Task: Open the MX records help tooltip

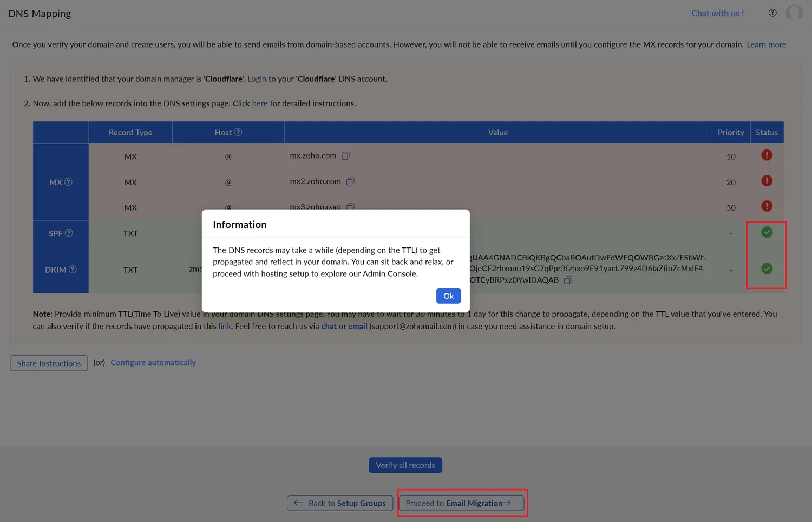Action: [x=68, y=182]
